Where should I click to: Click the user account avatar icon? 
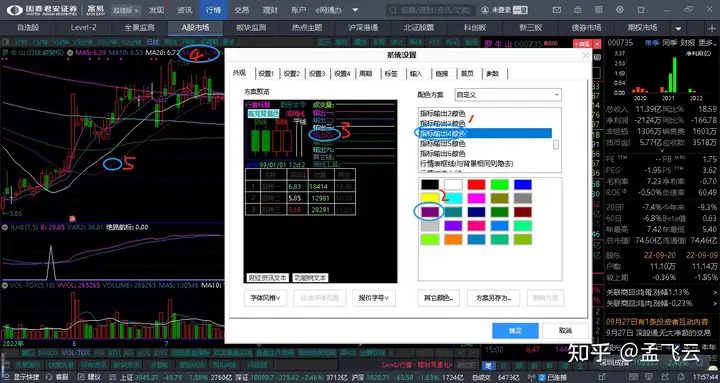point(485,10)
